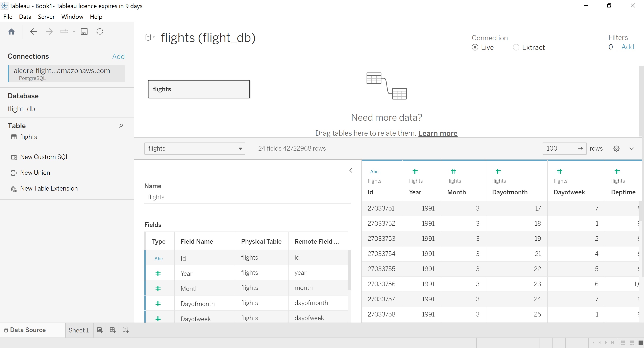Save the workbook with the save icon

[84, 31]
